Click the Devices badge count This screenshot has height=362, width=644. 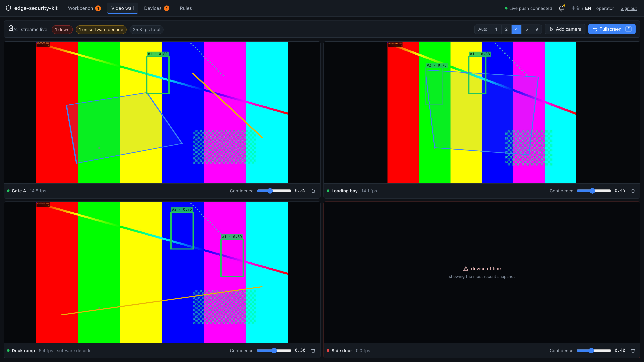coord(167,8)
